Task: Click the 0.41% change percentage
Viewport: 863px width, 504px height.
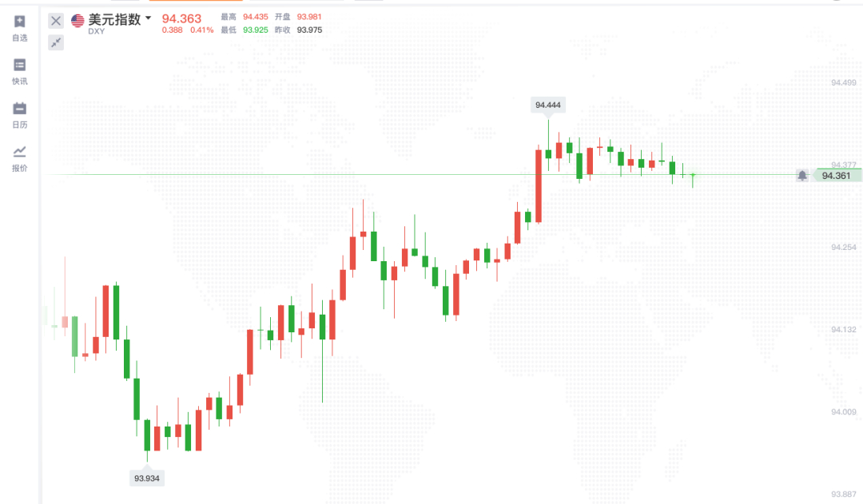Action: coord(201,30)
